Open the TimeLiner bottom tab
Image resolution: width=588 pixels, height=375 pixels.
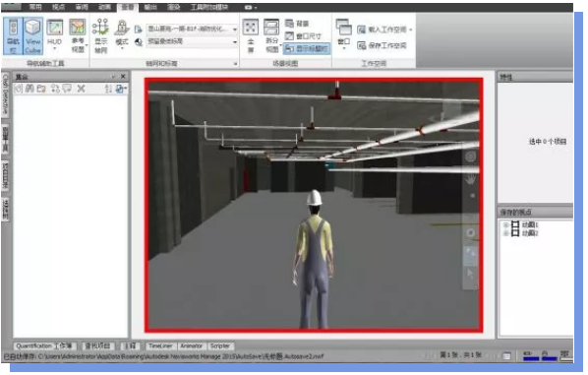click(x=160, y=346)
